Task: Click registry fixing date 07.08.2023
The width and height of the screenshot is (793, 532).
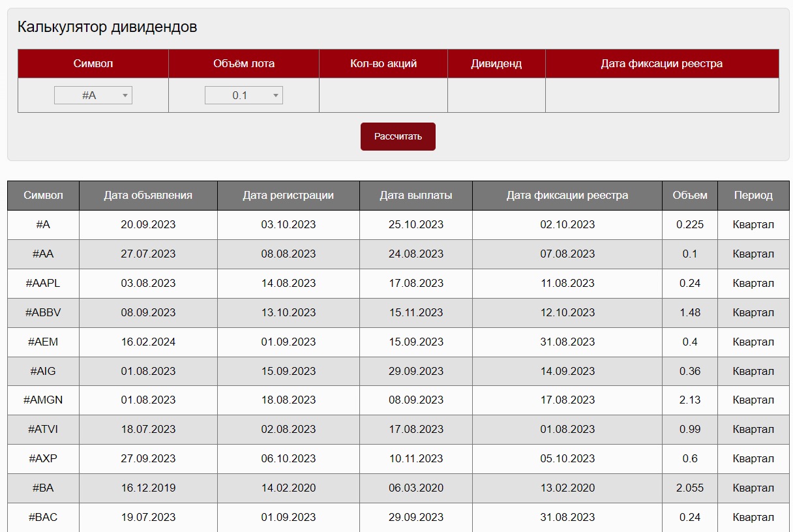Action: [567, 254]
